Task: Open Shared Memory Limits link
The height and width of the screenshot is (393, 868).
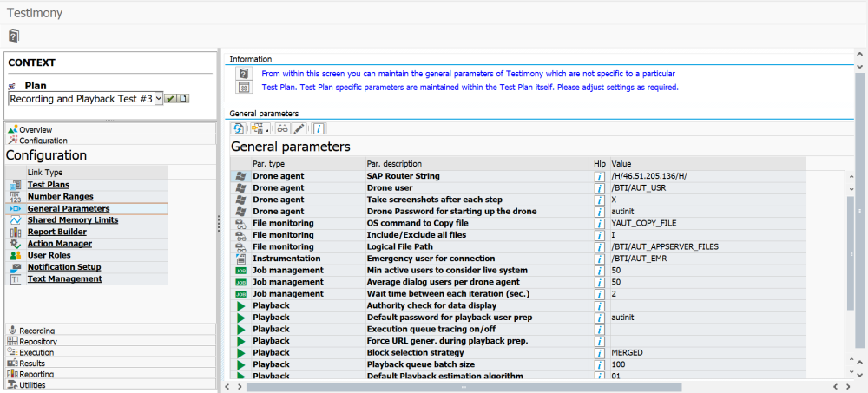Action: [73, 220]
